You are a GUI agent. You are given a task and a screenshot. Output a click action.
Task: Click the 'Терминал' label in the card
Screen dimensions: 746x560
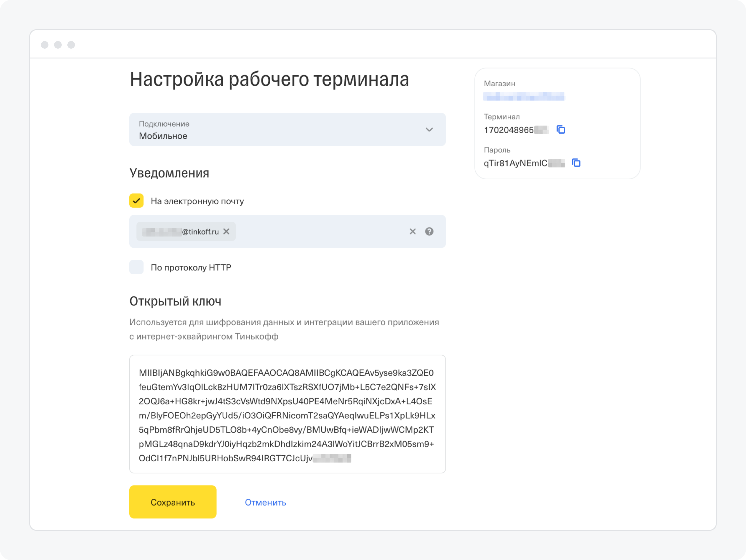coord(502,116)
